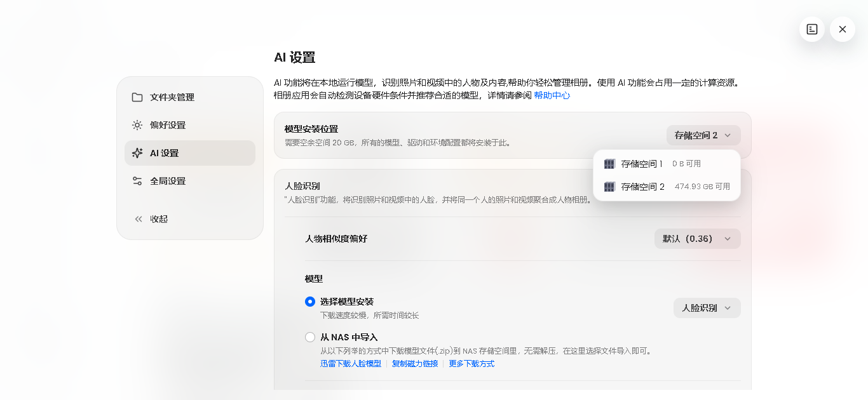Click the sun icon beside 偏好设置
The height and width of the screenshot is (400, 868).
point(137,125)
